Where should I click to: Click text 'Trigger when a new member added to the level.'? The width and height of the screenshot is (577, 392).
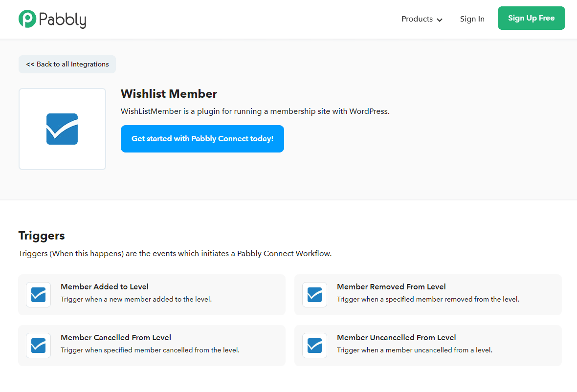[136, 299]
